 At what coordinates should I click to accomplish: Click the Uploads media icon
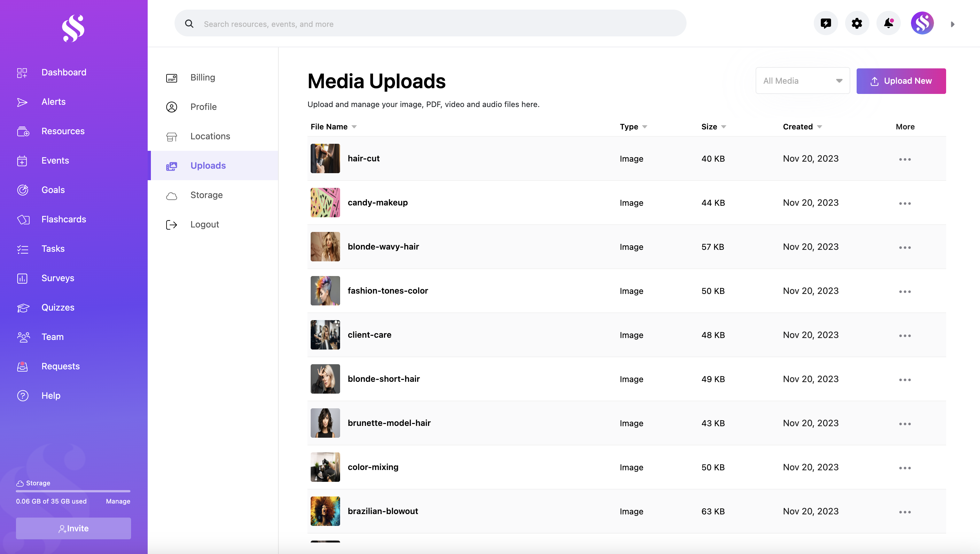click(x=172, y=166)
